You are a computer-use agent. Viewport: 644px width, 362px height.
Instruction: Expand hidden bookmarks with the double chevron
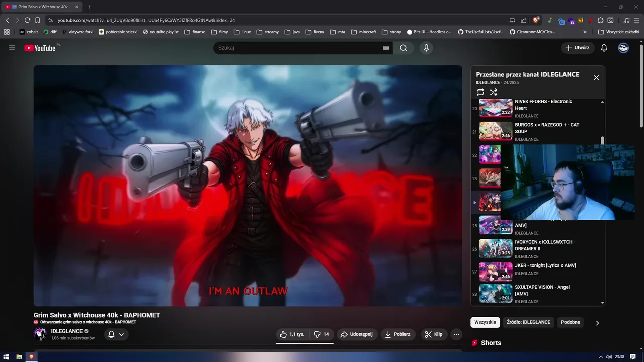click(x=585, y=32)
